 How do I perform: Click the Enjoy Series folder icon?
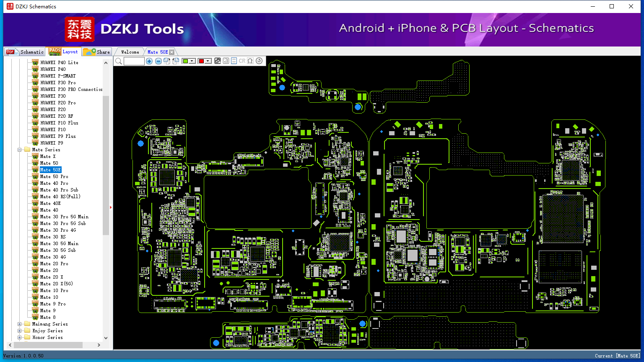point(27,331)
